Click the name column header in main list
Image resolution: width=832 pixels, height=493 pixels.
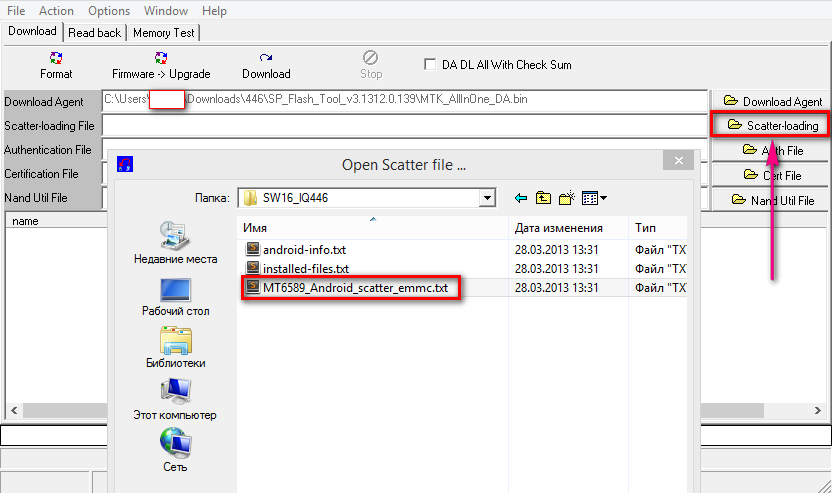pyautogui.click(x=25, y=221)
